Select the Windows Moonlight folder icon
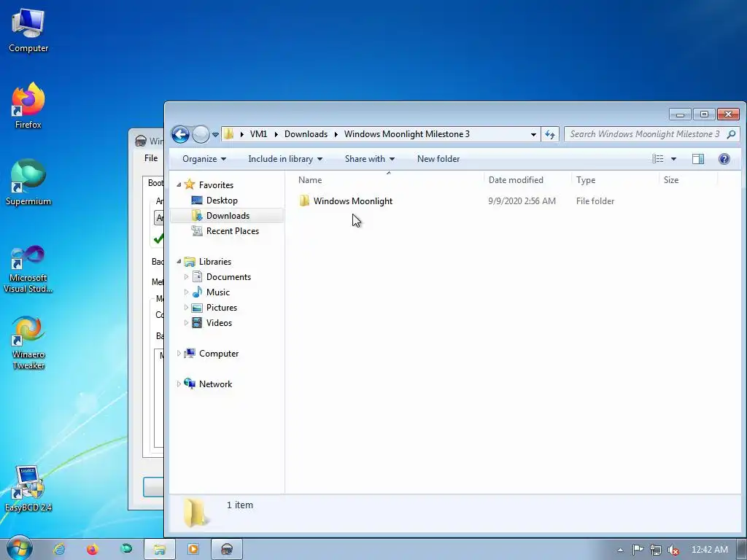The width and height of the screenshot is (747, 560). [x=304, y=201]
